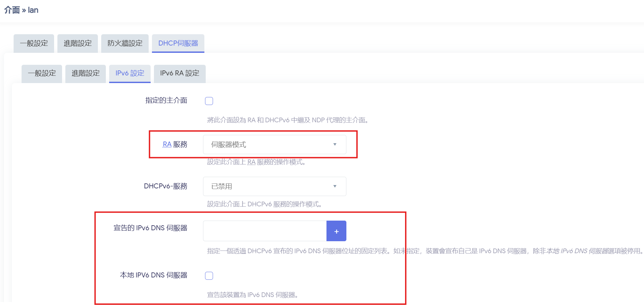Enable the 指定的主介面 checkbox
Screen dimensions: 644x305
pyautogui.click(x=209, y=101)
